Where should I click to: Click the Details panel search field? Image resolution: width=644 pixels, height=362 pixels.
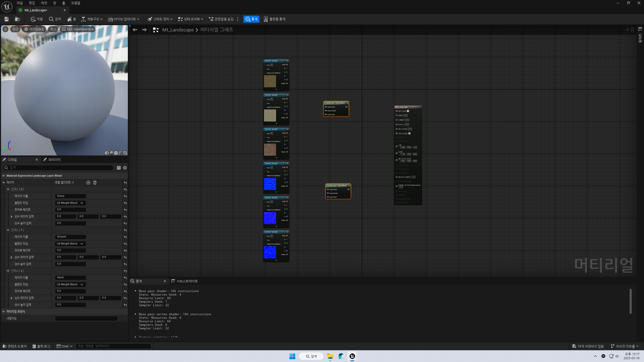[58, 168]
